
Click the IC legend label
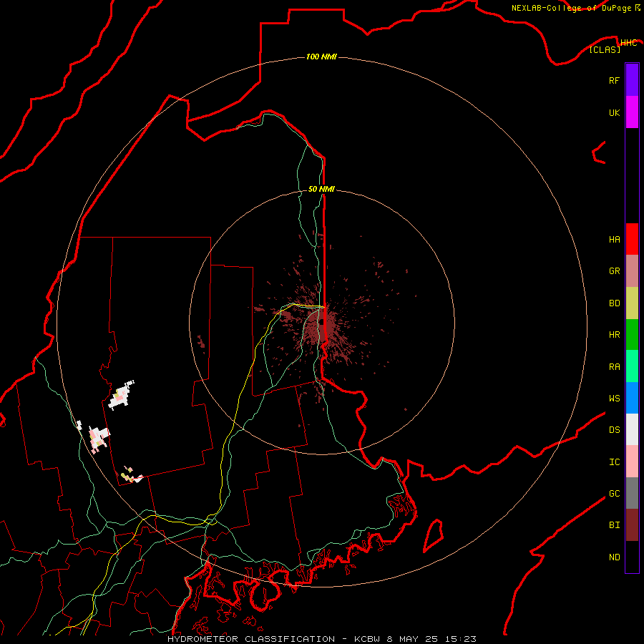[x=614, y=462]
